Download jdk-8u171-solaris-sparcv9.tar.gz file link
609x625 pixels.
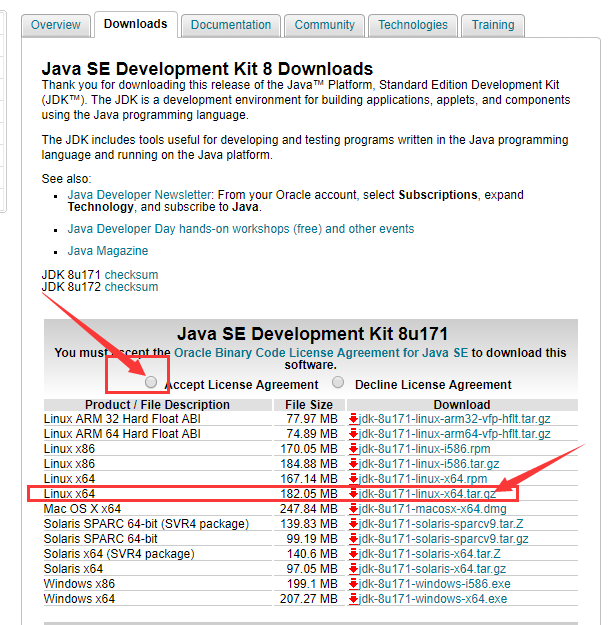click(x=444, y=539)
